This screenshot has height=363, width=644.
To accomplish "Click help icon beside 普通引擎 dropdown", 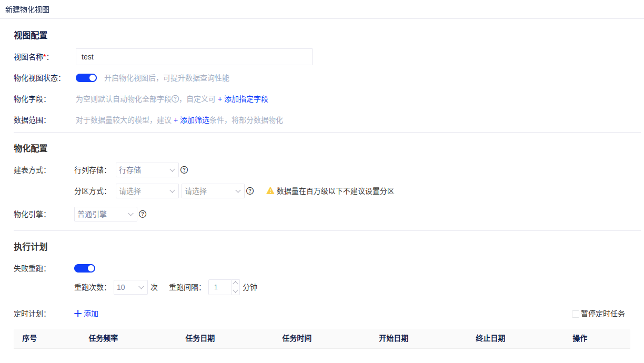I will pos(142,214).
